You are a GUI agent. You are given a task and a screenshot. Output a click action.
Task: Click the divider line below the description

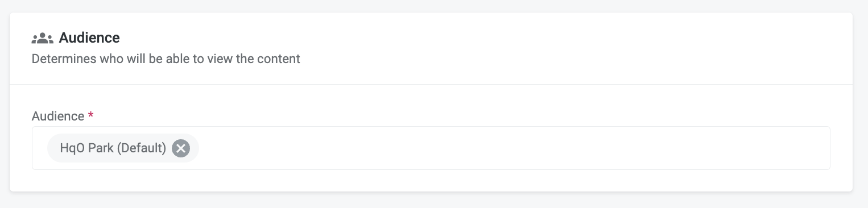(x=431, y=84)
